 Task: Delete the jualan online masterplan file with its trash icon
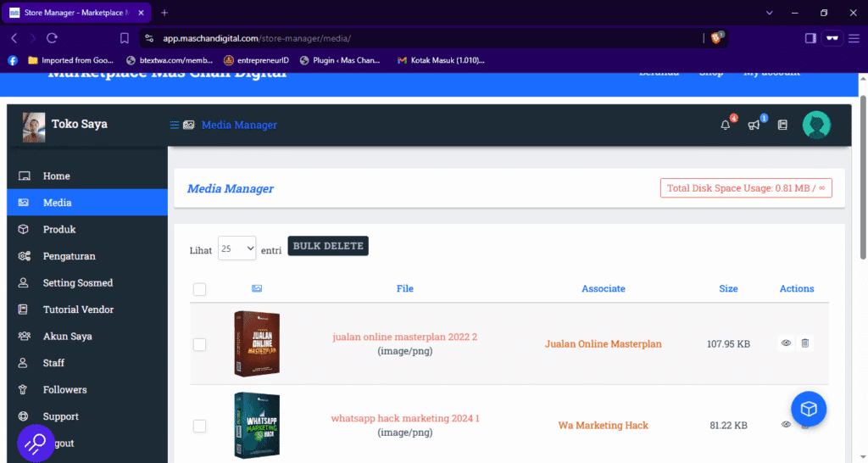pyautogui.click(x=805, y=343)
